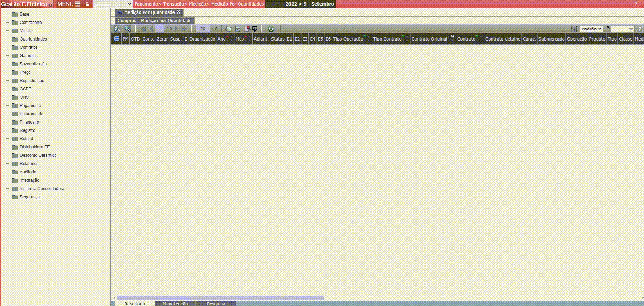Click the Transação breadcrumb link
Image resolution: width=644 pixels, height=306 pixels.
click(x=175, y=4)
